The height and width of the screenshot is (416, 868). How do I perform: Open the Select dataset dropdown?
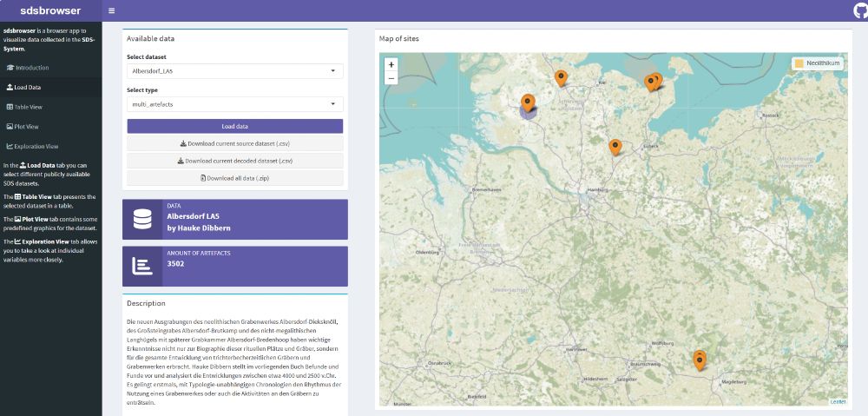235,71
